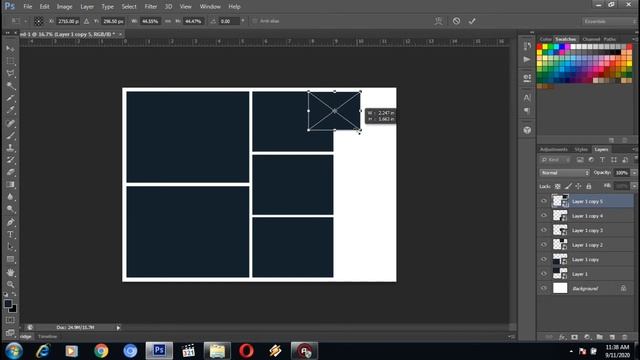Filter layers by shape layers
640x360 pixels.
pos(614,160)
